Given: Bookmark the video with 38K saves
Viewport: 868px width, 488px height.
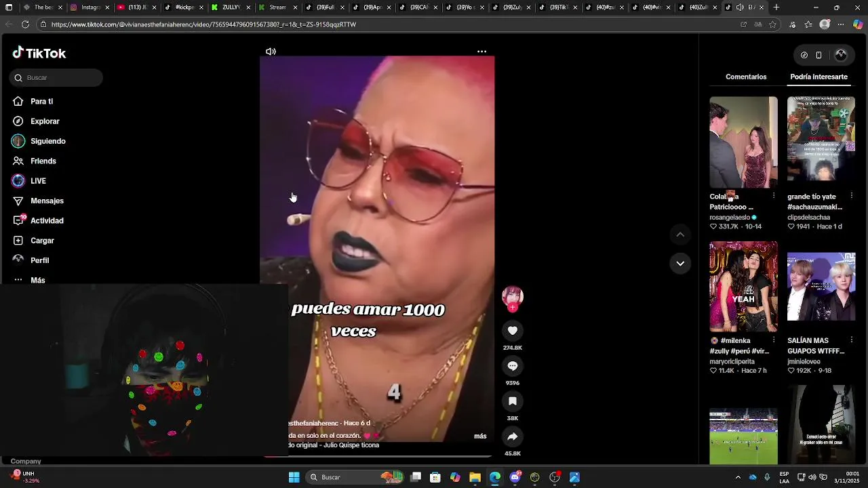Looking at the screenshot, I should [513, 401].
